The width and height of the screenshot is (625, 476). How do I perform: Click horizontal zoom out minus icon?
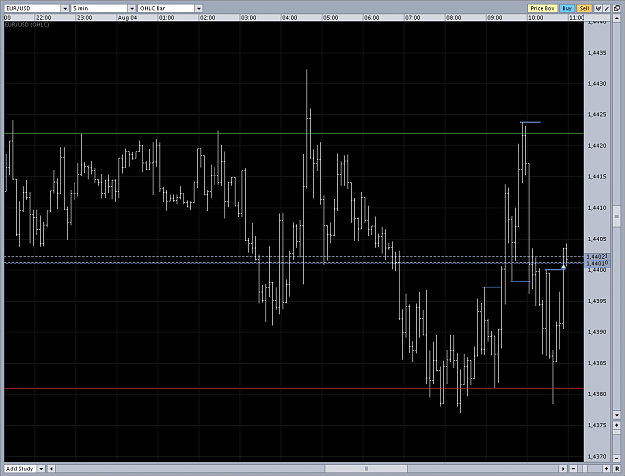click(573, 469)
